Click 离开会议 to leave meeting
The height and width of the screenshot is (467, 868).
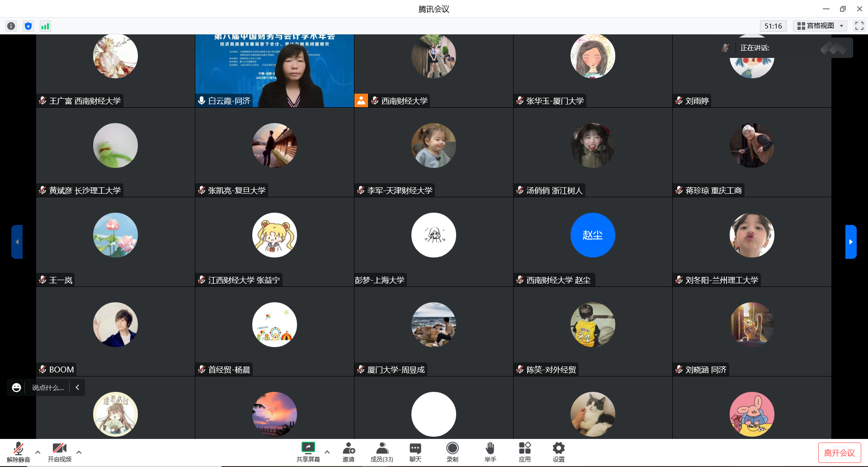[839, 453]
